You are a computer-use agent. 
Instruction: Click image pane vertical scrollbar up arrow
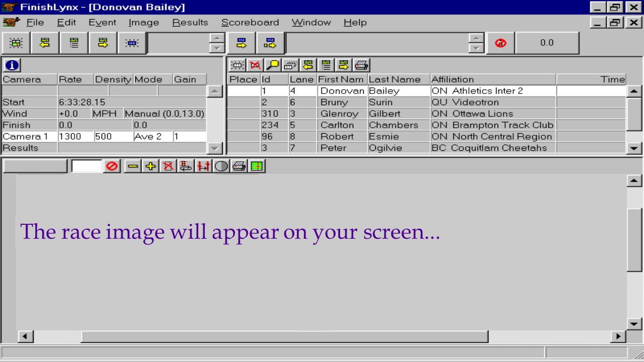click(x=635, y=180)
